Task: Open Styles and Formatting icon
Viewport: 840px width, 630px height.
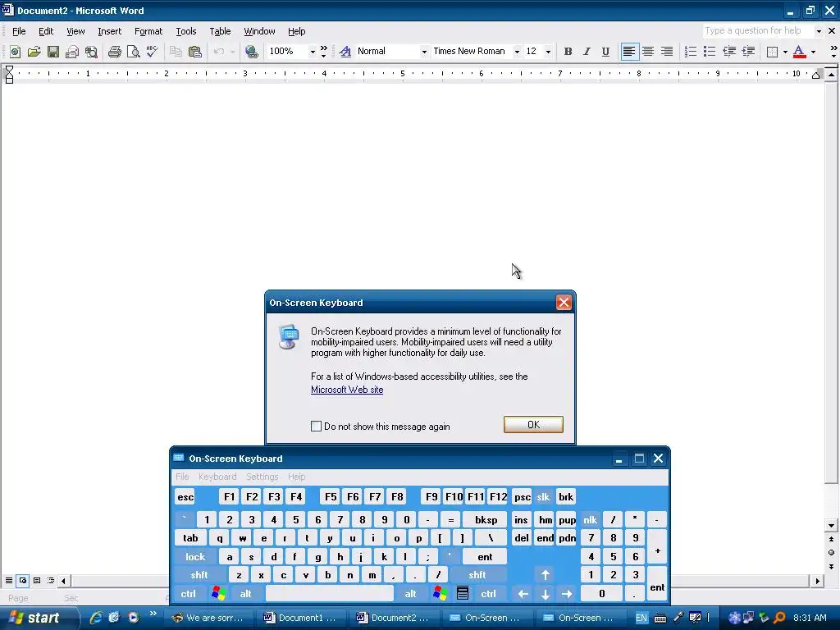Action: coord(345,52)
